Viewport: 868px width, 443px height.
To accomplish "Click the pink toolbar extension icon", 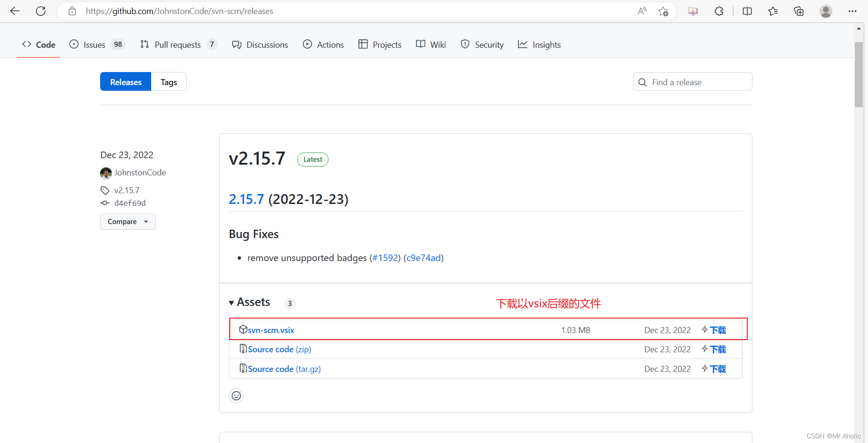I will click(x=693, y=11).
